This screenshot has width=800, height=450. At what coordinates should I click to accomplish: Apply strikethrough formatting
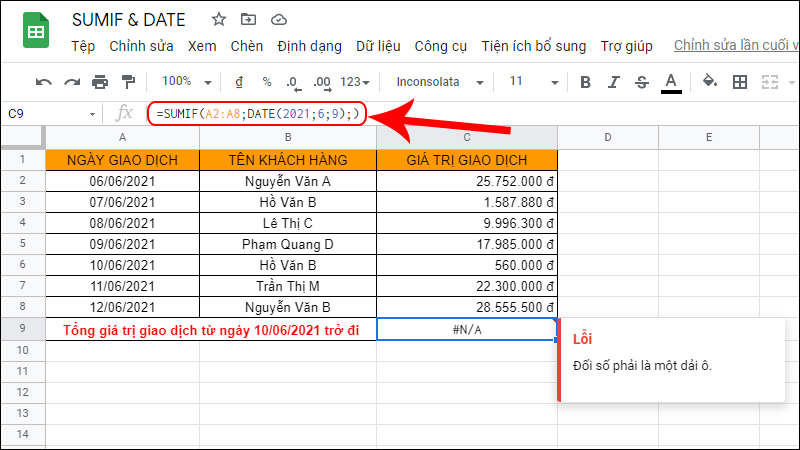pos(642,82)
